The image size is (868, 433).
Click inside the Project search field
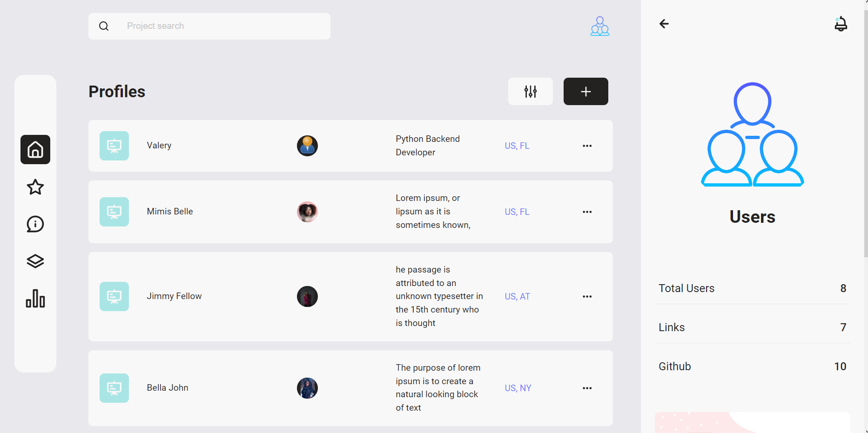click(x=209, y=26)
